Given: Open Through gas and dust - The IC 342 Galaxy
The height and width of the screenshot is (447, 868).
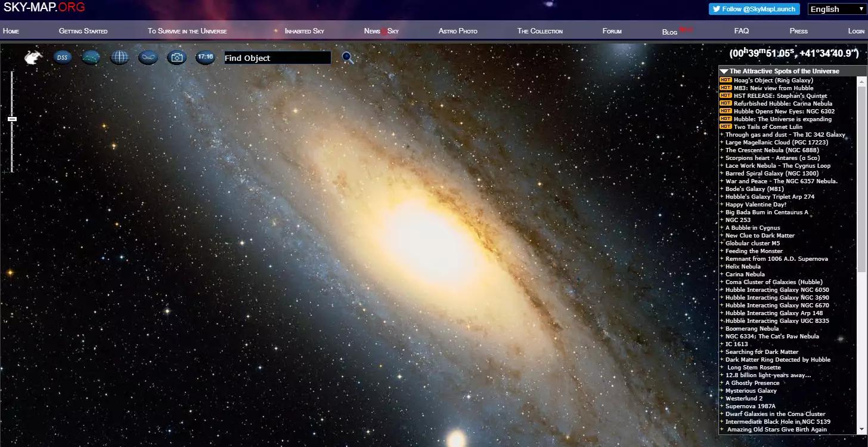Looking at the screenshot, I should pos(785,134).
